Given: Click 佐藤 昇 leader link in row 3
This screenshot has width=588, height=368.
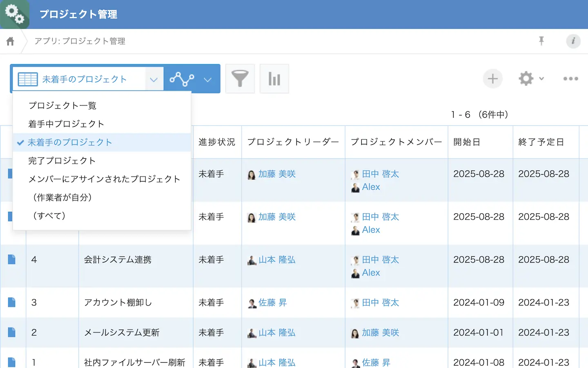Looking at the screenshot, I should (272, 303).
